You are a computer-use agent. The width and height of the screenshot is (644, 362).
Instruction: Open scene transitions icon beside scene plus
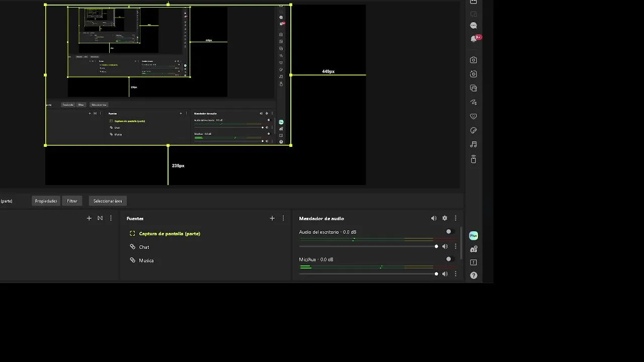[100, 218]
